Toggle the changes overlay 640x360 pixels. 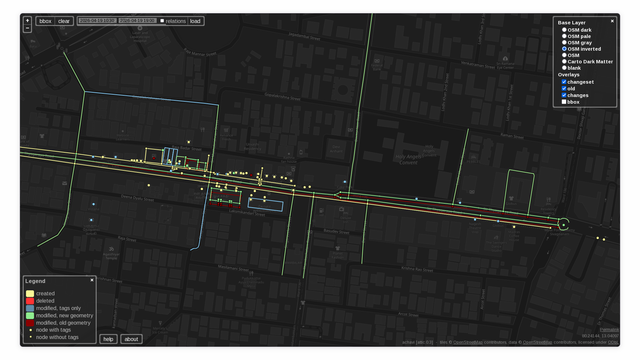point(564,95)
